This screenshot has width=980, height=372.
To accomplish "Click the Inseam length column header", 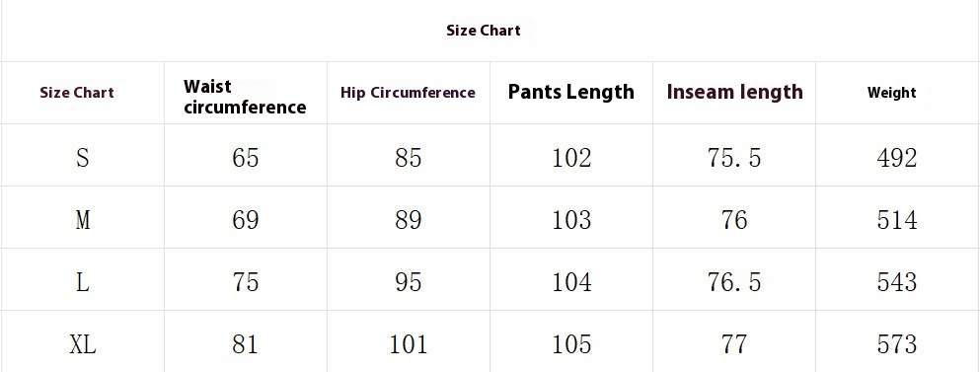I will click(734, 92).
